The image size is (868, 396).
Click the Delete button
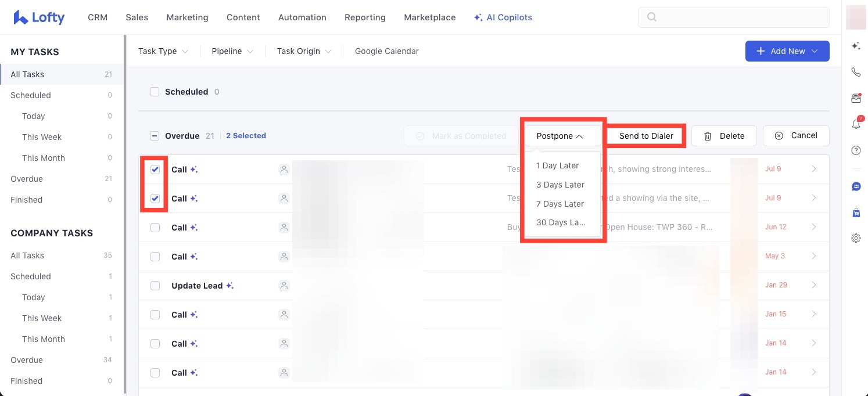[724, 136]
